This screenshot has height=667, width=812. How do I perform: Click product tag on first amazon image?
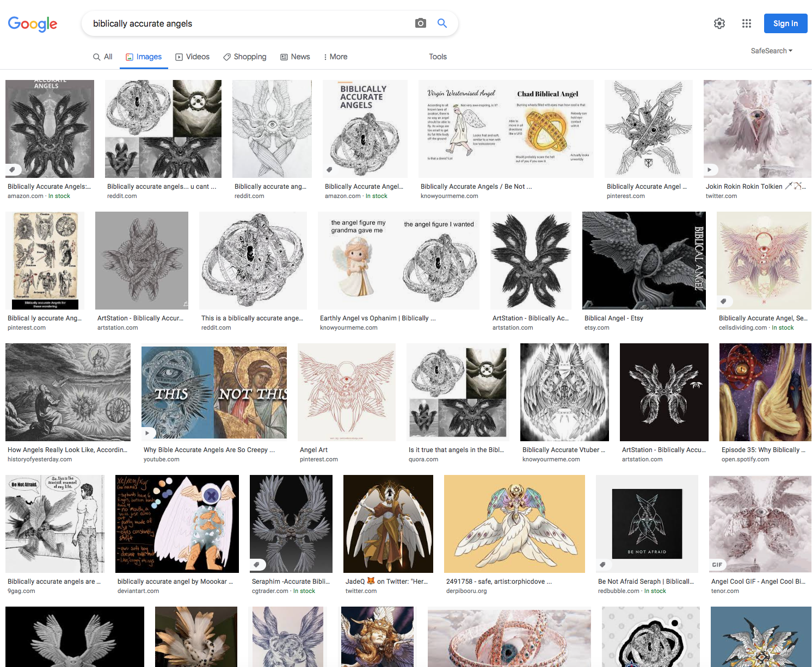13,170
